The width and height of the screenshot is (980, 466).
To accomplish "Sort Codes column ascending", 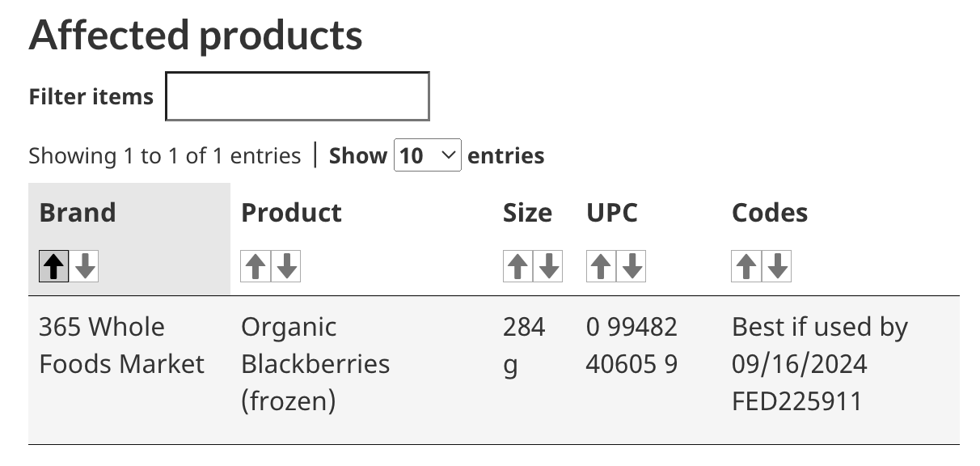I will click(x=746, y=265).
